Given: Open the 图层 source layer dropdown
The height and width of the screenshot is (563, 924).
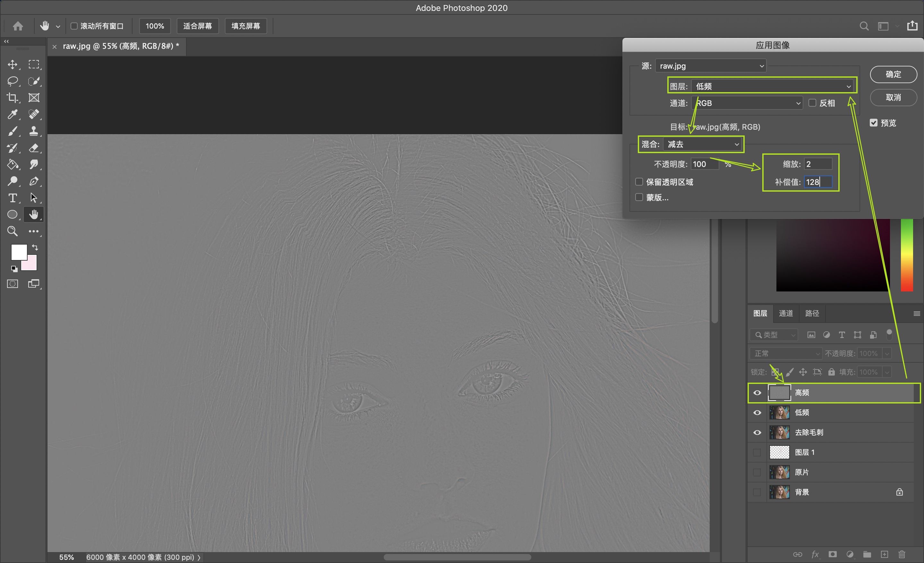Looking at the screenshot, I should pos(773,86).
